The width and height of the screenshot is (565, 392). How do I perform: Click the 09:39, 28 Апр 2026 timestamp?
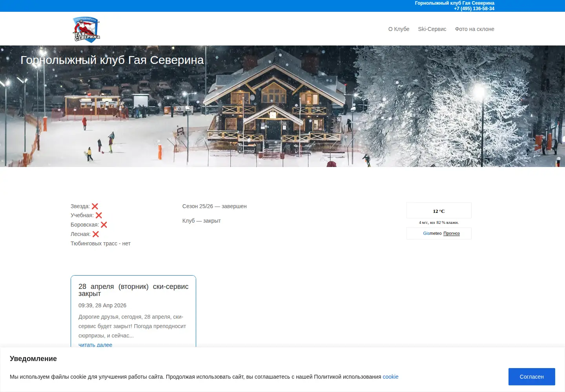(102, 305)
